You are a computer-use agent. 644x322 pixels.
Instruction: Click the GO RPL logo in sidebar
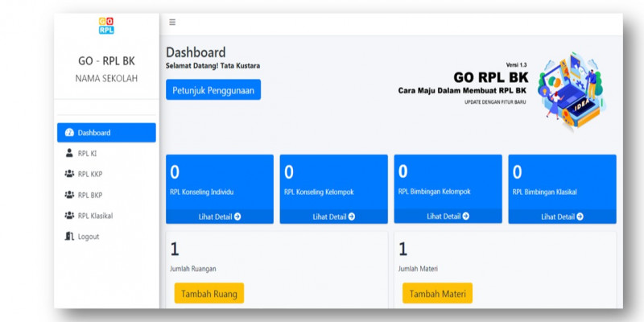pos(106,26)
